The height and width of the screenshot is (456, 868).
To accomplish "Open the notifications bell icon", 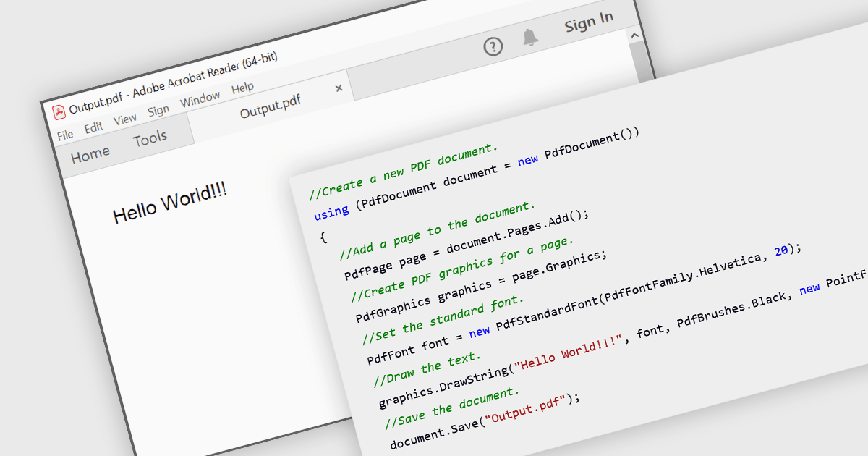I will tap(530, 38).
